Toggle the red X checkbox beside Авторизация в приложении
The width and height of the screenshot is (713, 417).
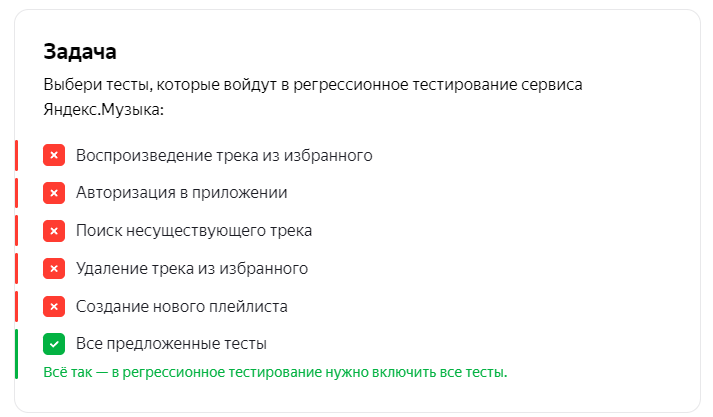point(54,193)
